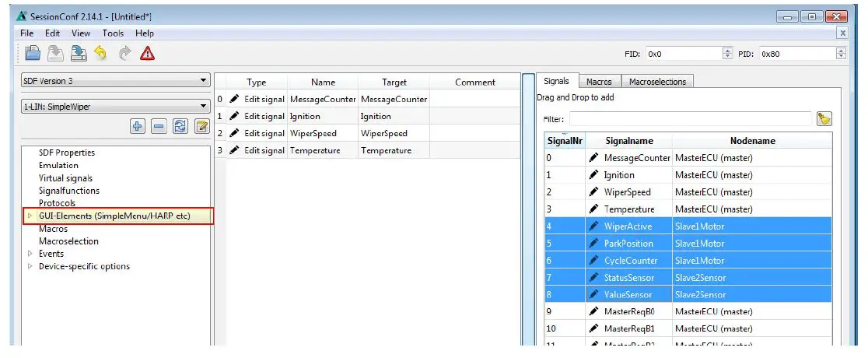Click pencil icon of Temperature Edit signal row
Screen dimensions: 868x358
pyautogui.click(x=235, y=151)
